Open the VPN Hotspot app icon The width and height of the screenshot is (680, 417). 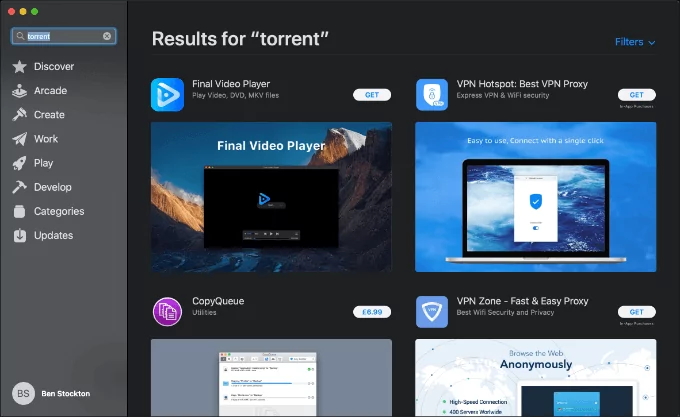point(432,94)
